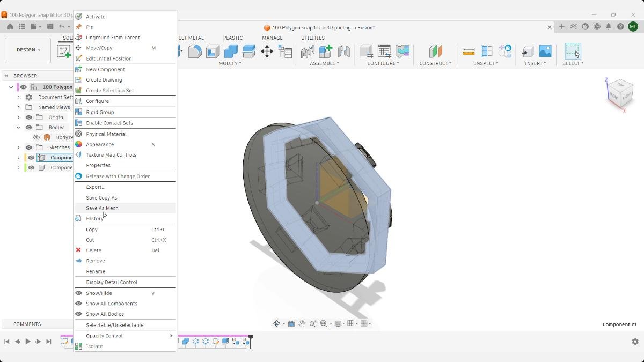Collapse the root 100 Polygon node
The image size is (644, 362).
click(x=11, y=87)
